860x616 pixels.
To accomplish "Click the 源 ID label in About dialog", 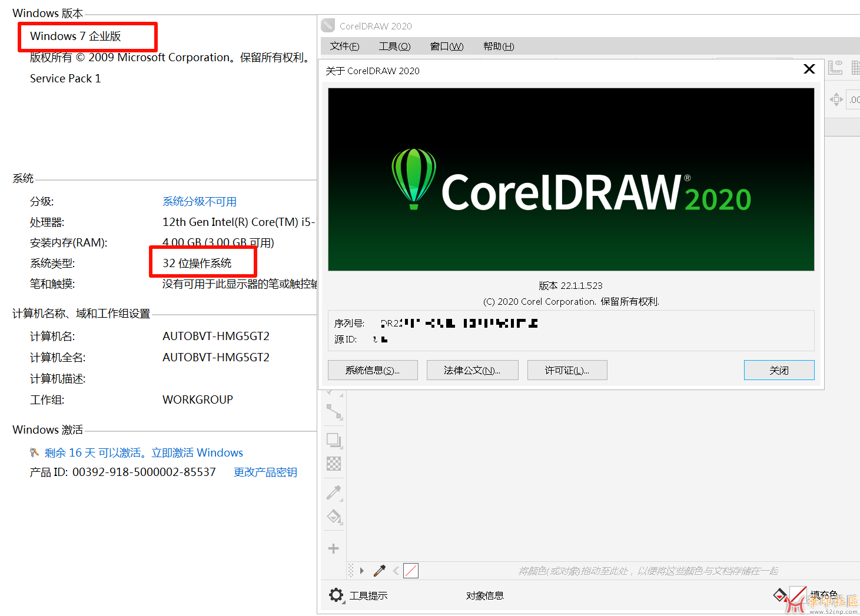I will (x=346, y=339).
